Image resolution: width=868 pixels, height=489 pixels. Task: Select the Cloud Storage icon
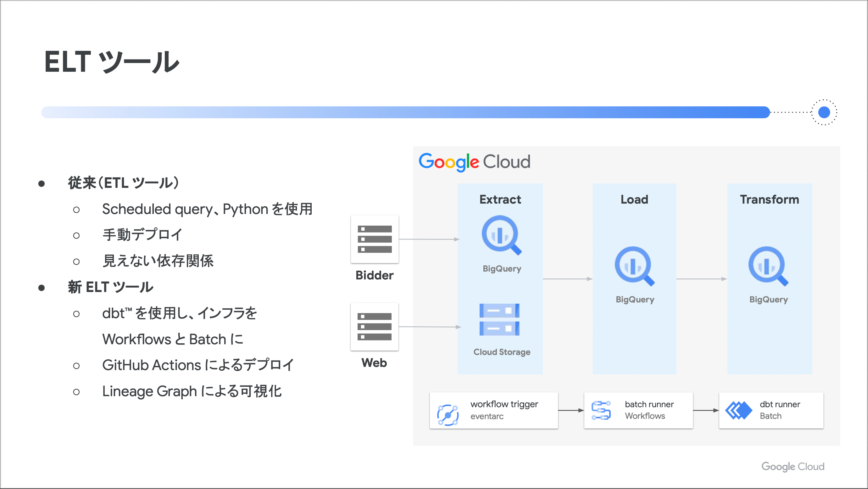point(499,320)
